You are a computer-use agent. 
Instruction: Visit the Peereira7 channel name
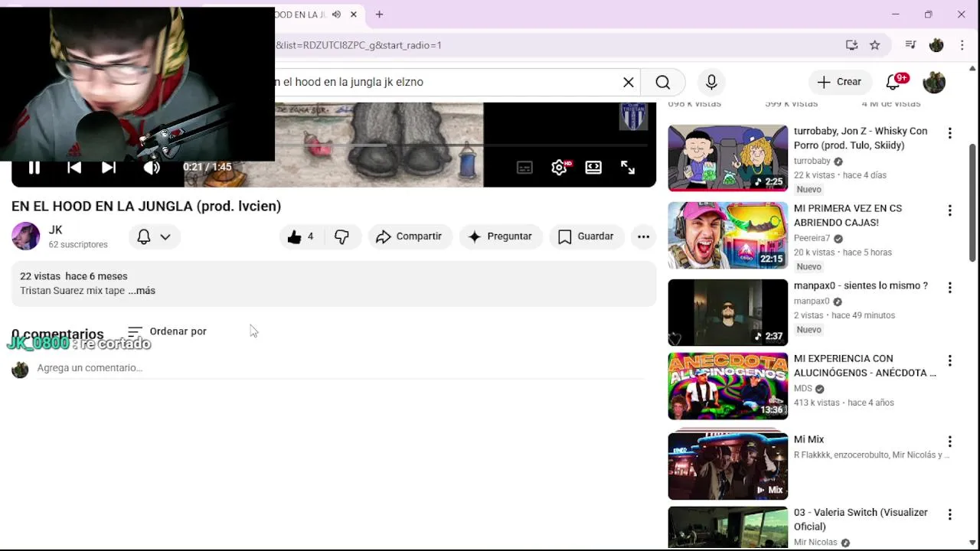click(812, 238)
